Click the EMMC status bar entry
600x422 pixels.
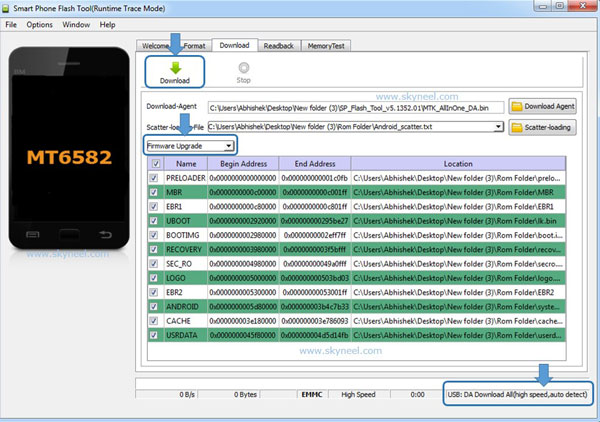point(312,394)
